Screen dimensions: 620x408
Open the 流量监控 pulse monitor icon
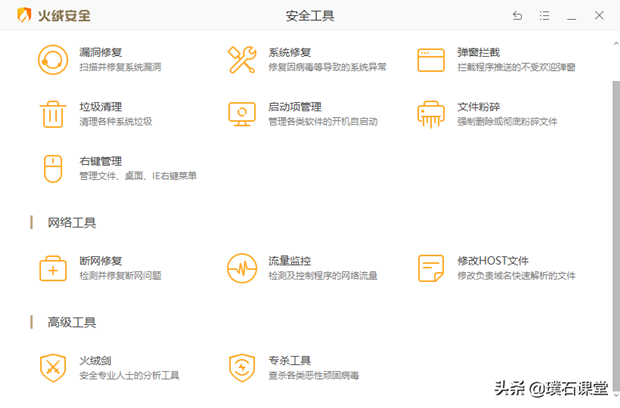[x=242, y=268]
